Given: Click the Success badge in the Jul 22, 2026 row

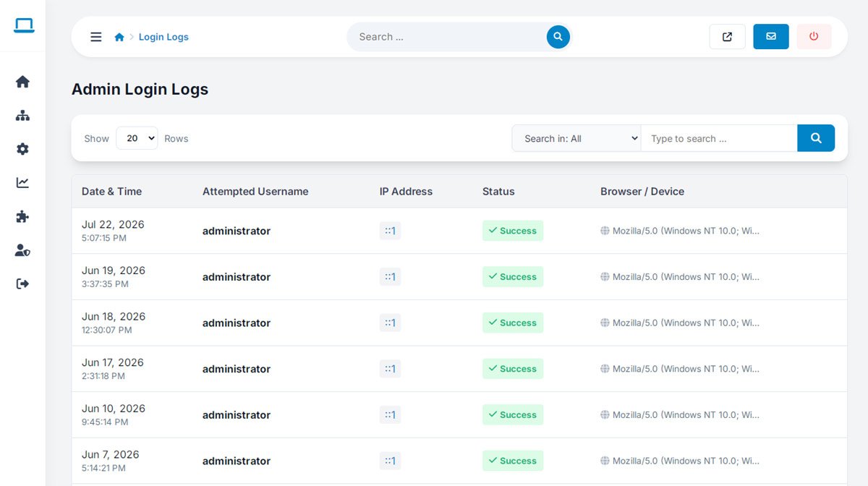Looking at the screenshot, I should [513, 231].
